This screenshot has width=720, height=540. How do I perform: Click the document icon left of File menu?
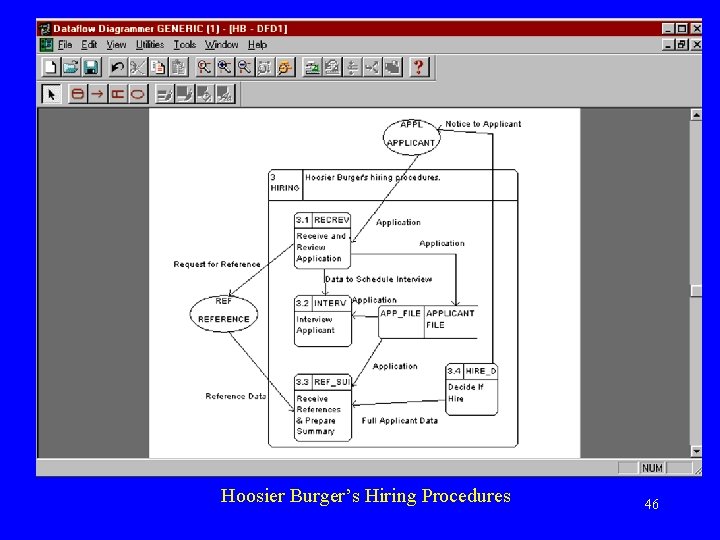(46, 45)
